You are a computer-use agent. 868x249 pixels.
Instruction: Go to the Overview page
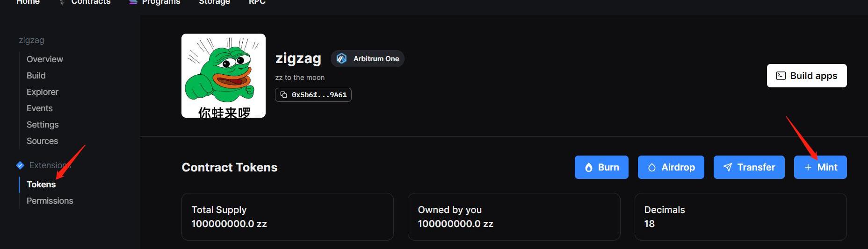[x=44, y=59]
